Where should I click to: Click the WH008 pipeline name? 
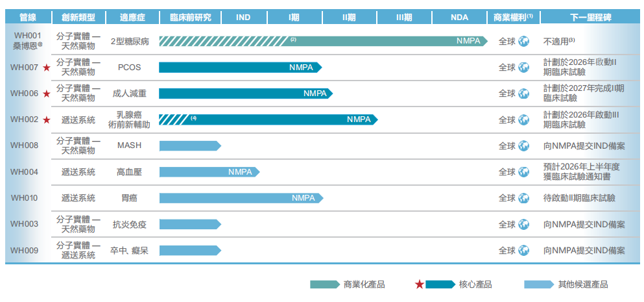pos(24,145)
